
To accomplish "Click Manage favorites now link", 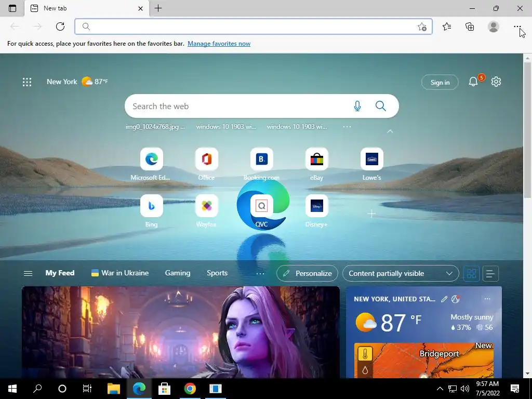I will coord(219,44).
